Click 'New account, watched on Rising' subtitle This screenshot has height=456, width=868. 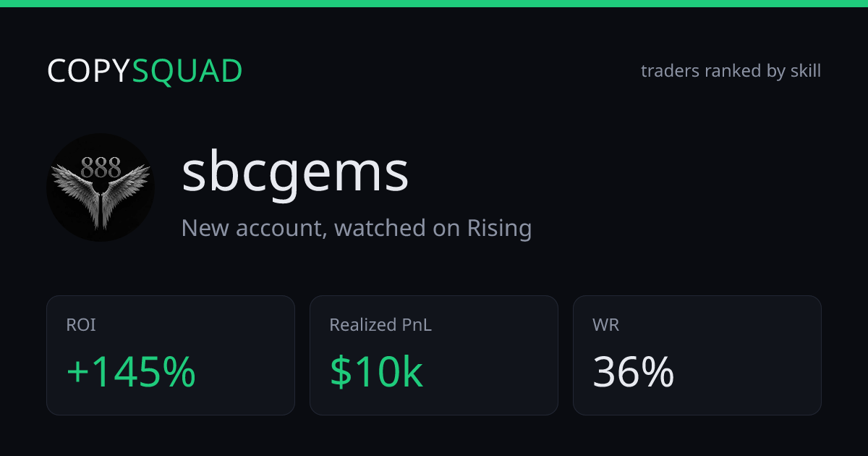357,228
